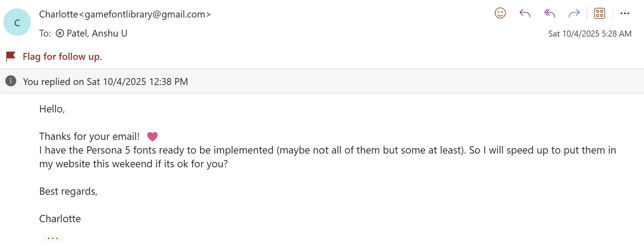Click the Flag for follow up text
644x250 pixels.
pos(62,57)
